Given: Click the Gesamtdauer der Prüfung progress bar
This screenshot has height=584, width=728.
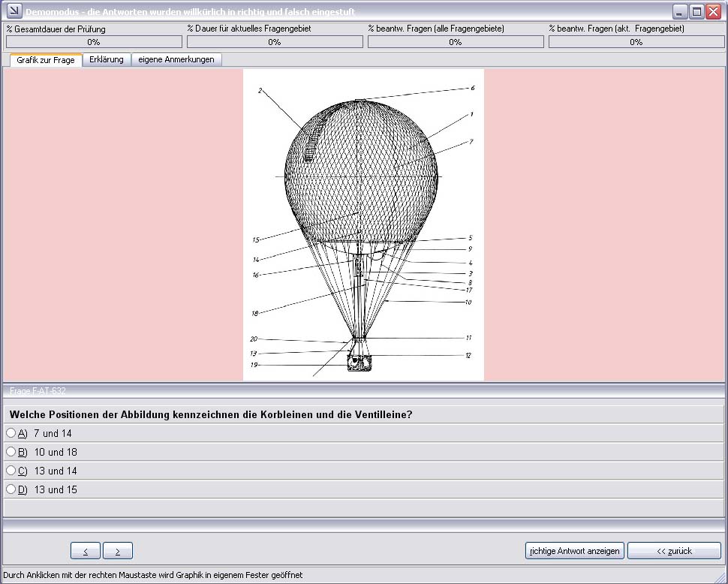Looking at the screenshot, I should (94, 42).
